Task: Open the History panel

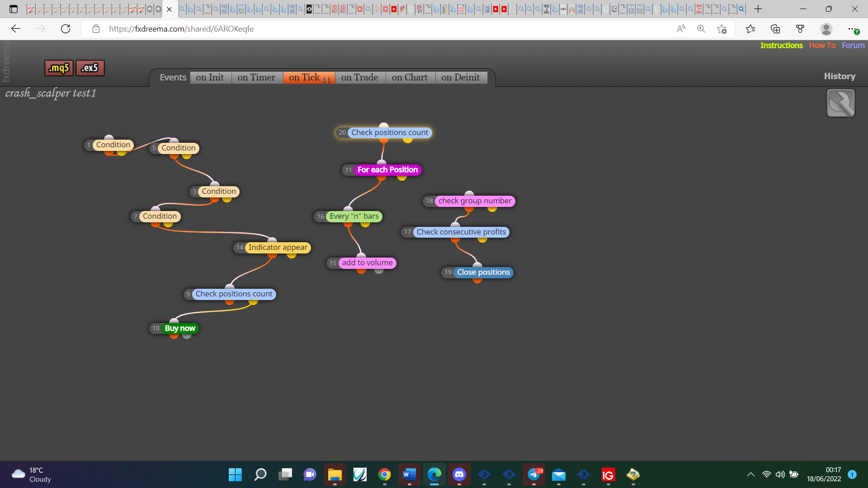Action: 840,76
